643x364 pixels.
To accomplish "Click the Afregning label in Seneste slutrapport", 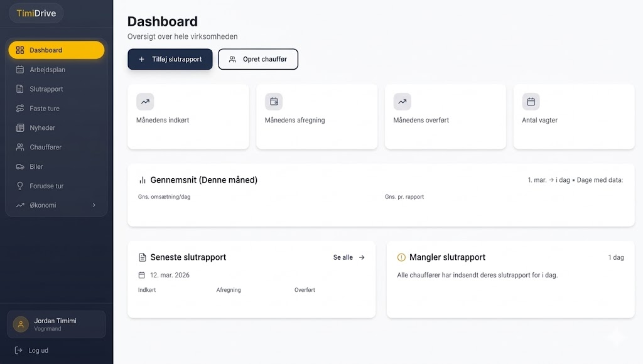I will 229,290.
